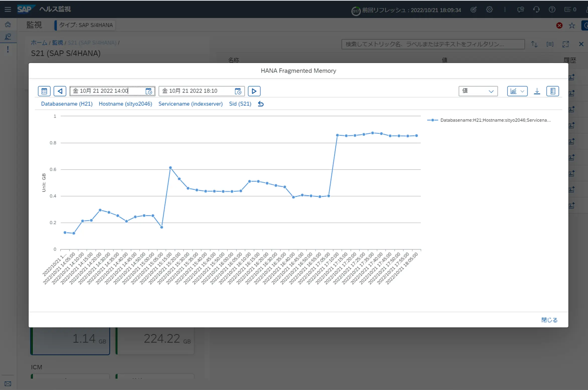The image size is (588, 390).
Task: Open the support headset icon
Action: click(536, 10)
